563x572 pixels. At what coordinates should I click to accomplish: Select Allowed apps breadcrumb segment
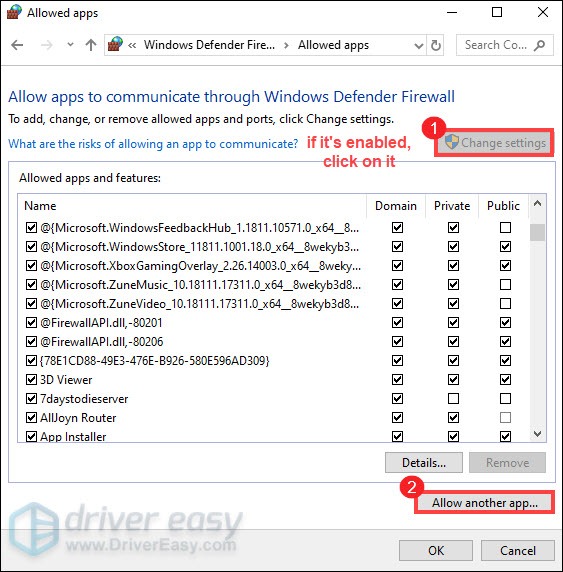(x=333, y=45)
